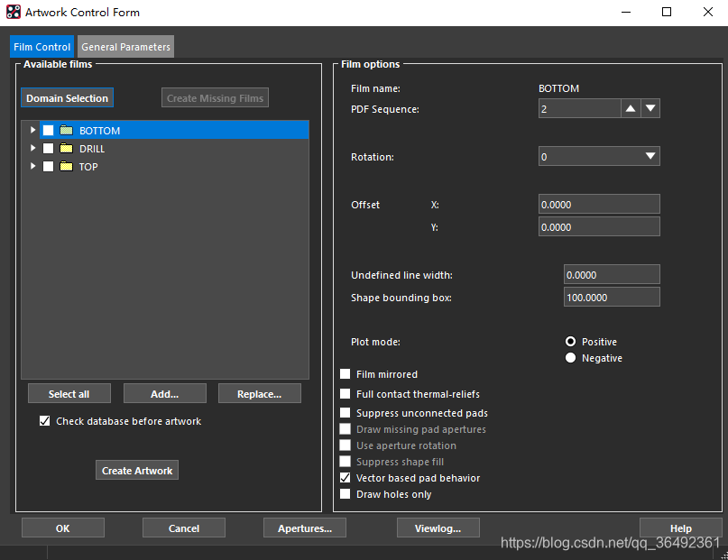Open the Film Control tab
Viewport: 728px width, 560px height.
click(x=42, y=47)
